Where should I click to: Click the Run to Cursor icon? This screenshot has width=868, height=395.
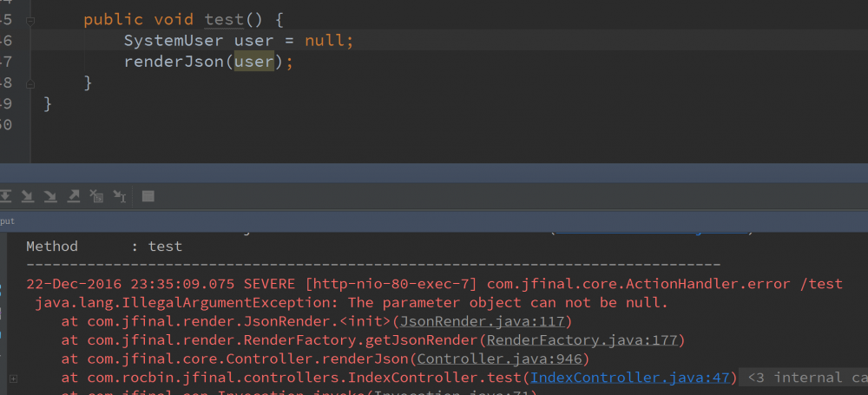(120, 196)
